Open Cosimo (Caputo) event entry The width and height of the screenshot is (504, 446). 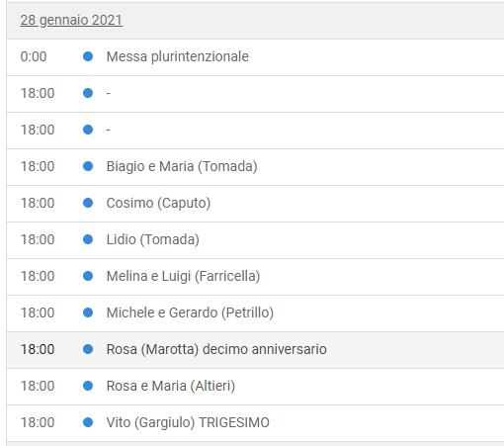click(x=158, y=203)
